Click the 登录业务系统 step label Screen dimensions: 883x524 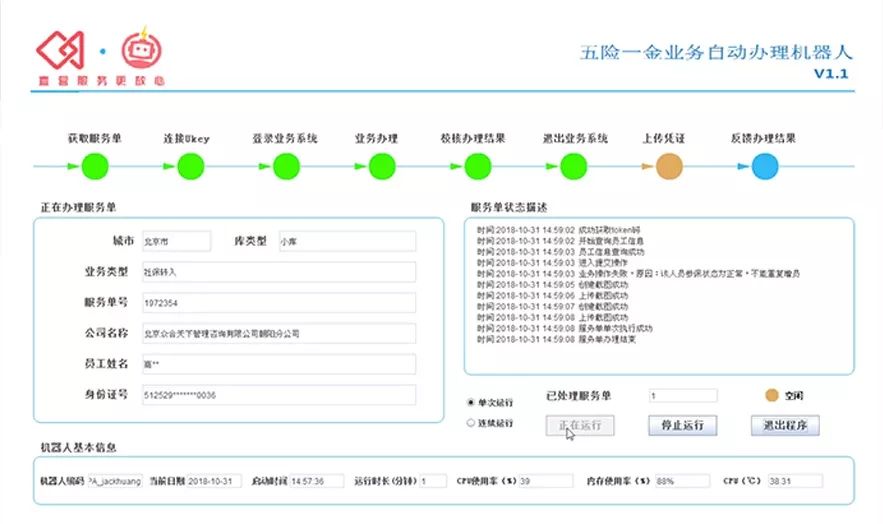click(x=285, y=138)
